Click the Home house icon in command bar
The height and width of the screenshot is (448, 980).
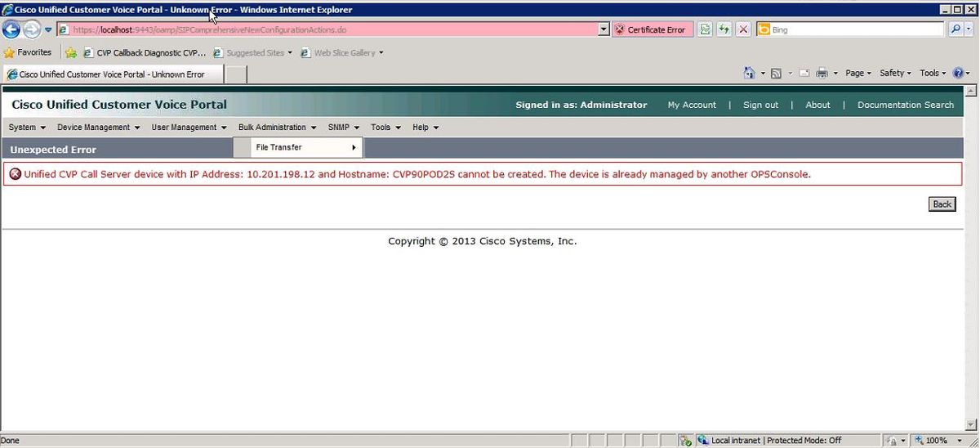[750, 73]
